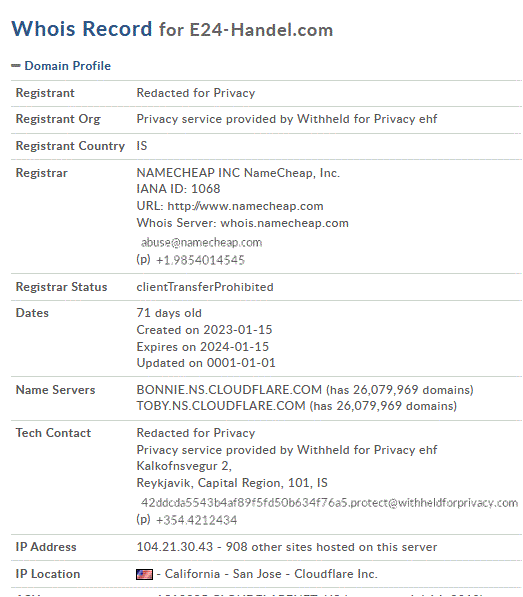Open BONNIE.NS.CLOUDFLARE.COM name server
This screenshot has width=523, height=597.
coord(229,390)
